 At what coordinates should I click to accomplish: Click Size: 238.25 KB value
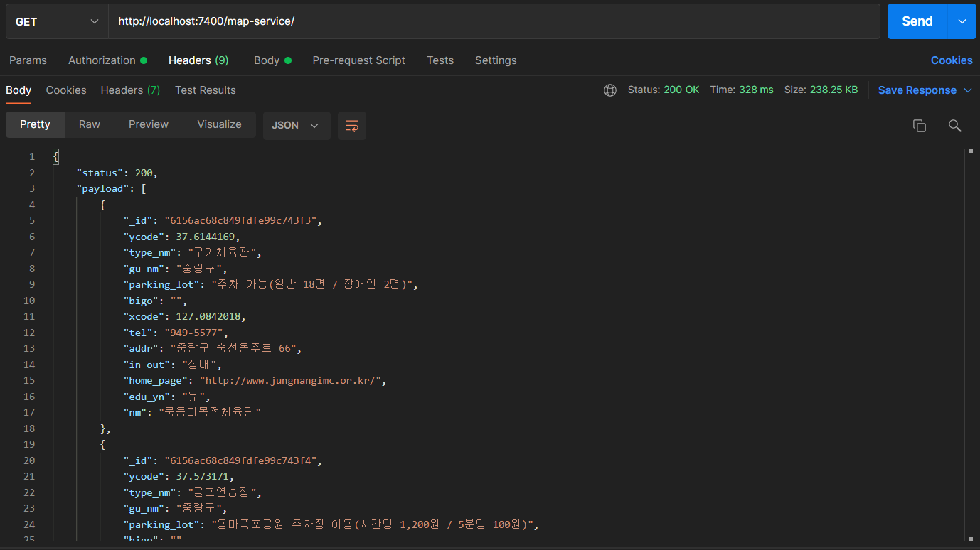[x=821, y=90]
